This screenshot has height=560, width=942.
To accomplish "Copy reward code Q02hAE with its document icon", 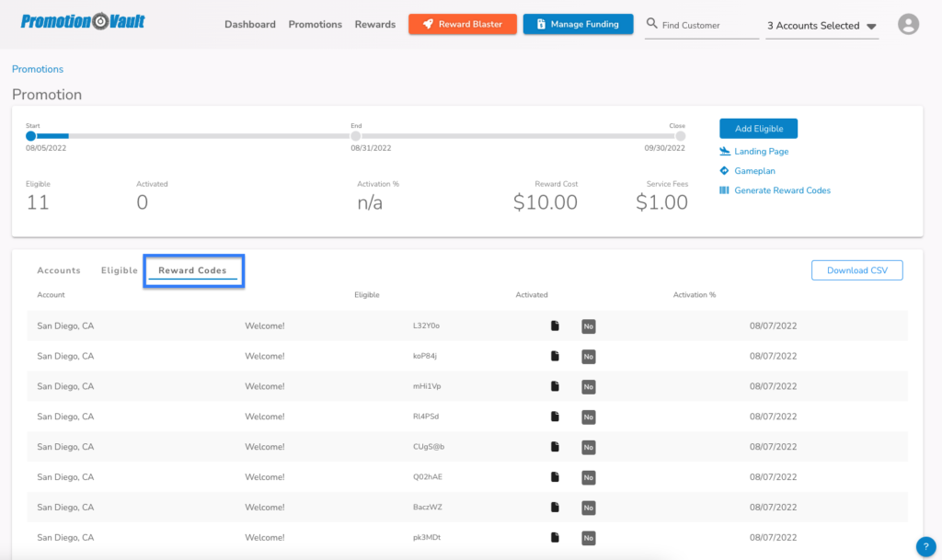I will pyautogui.click(x=555, y=476).
